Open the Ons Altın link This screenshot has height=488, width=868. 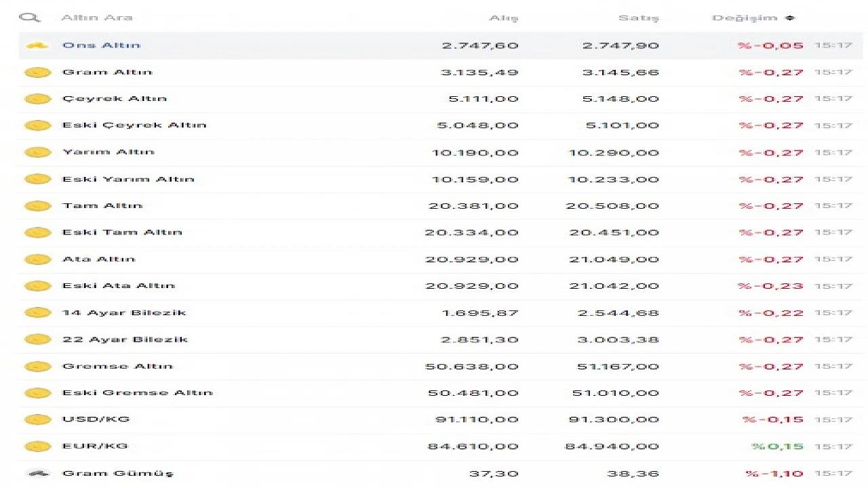click(101, 45)
